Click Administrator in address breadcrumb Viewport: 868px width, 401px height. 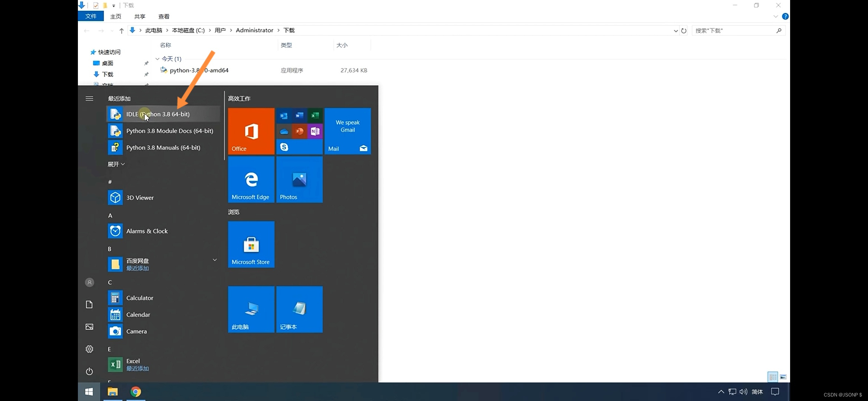click(254, 30)
